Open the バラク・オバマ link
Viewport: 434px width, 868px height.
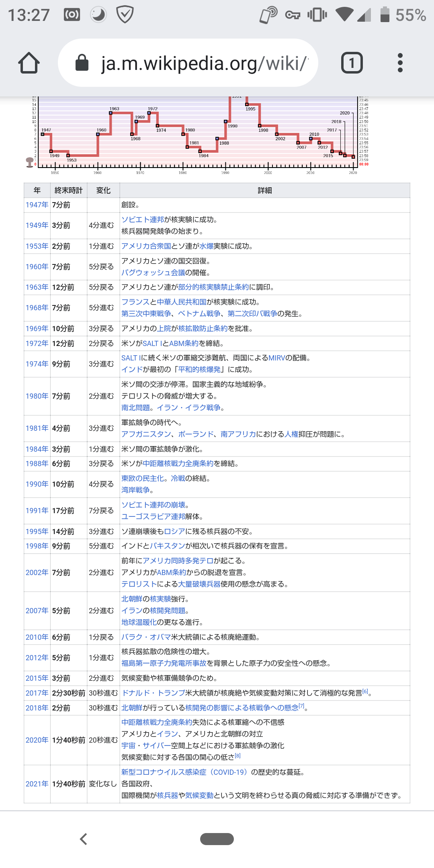(146, 637)
